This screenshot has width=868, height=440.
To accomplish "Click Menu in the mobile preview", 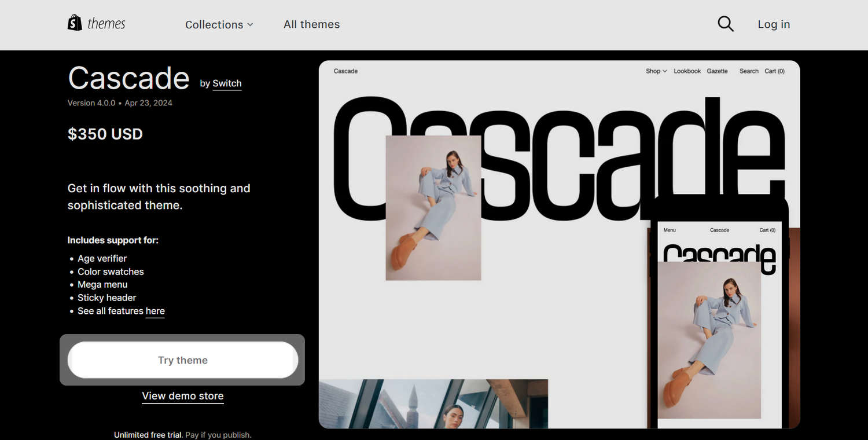I will 670,230.
